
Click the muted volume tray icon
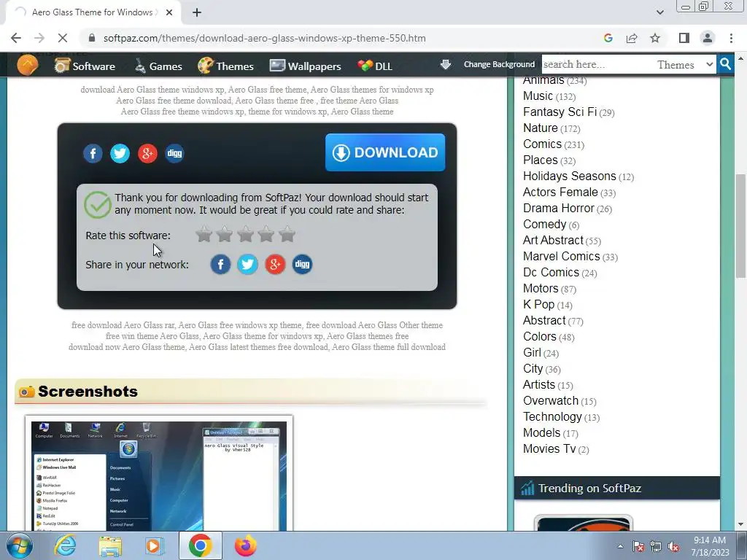673,547
